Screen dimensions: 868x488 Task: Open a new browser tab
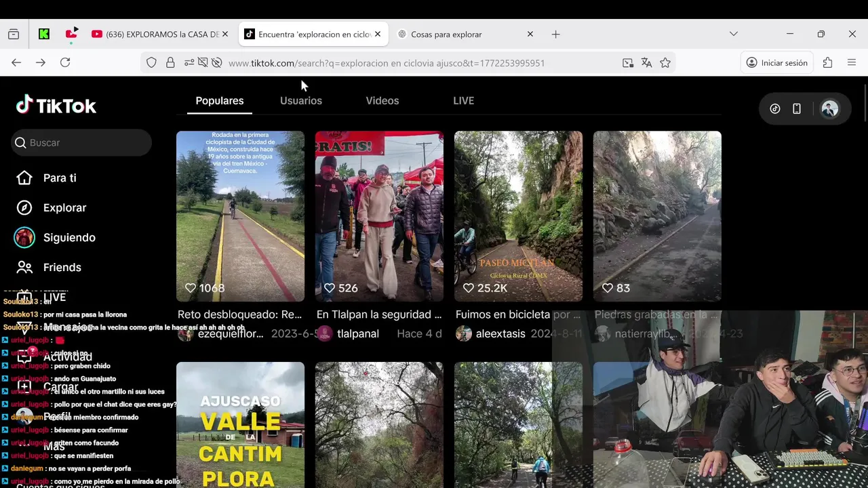555,35
